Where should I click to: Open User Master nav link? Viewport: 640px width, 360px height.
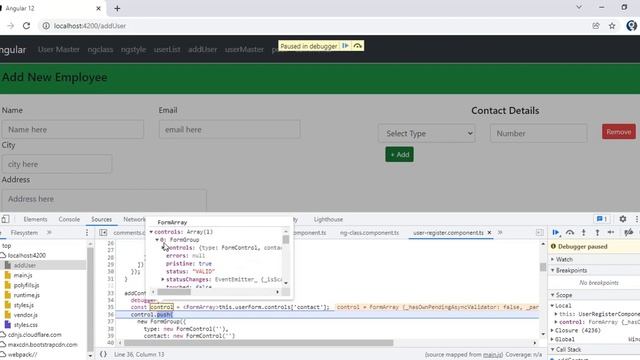coord(59,49)
